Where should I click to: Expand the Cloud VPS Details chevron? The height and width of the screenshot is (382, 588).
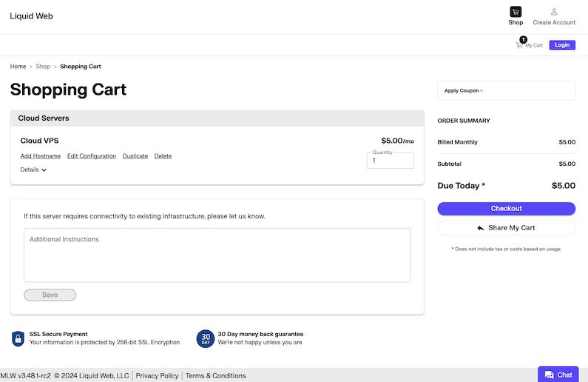44,170
